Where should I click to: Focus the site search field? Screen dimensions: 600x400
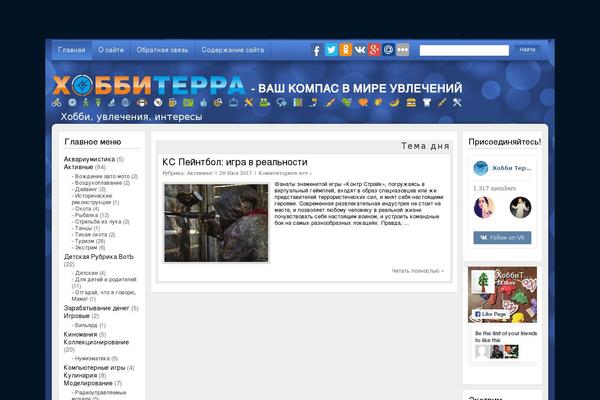tap(464, 50)
